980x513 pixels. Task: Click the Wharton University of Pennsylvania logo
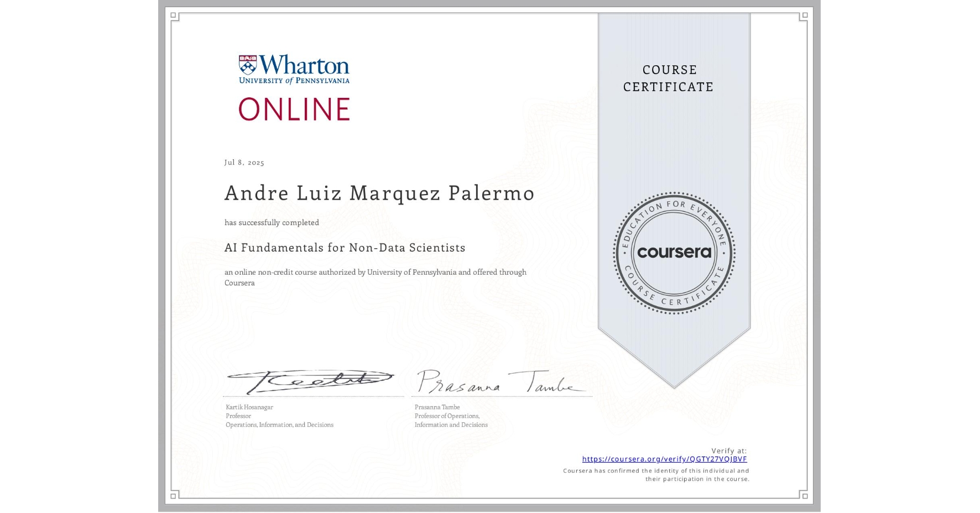[294, 70]
